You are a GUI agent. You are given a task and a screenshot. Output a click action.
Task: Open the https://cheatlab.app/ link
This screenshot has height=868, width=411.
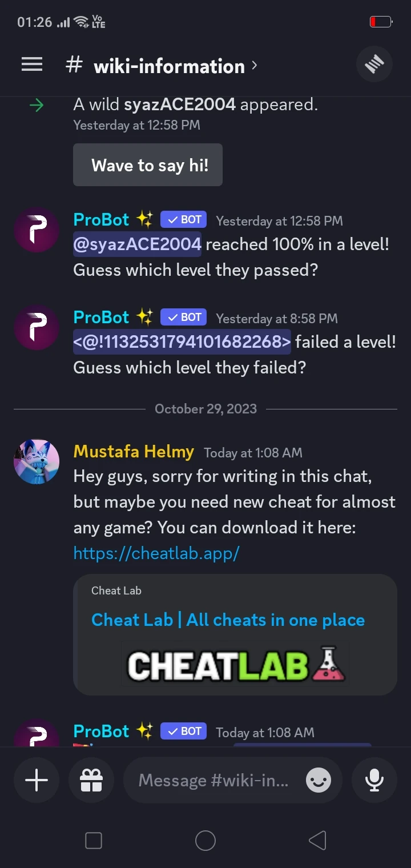[156, 553]
